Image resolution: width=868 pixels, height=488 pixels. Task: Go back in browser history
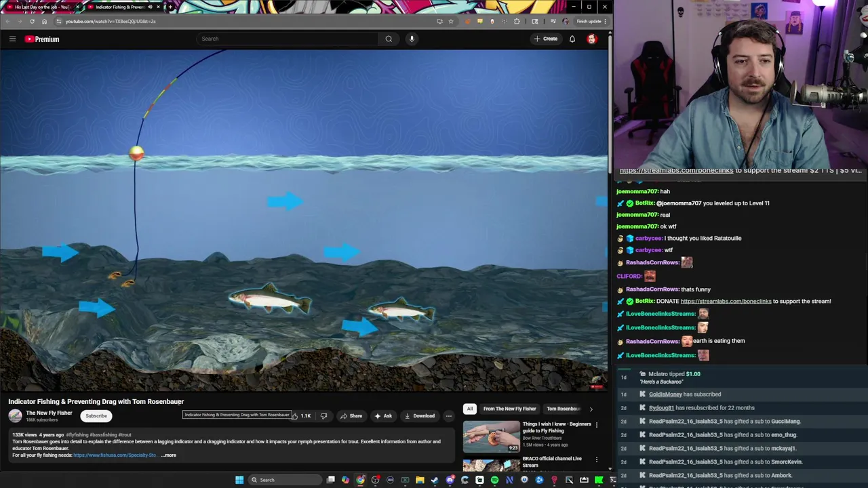(7, 21)
